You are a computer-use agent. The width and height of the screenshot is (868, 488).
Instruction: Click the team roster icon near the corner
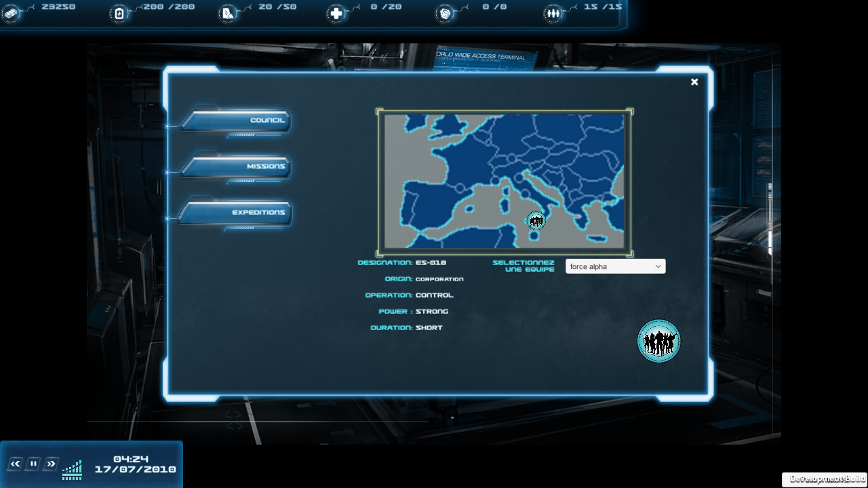pos(658,341)
